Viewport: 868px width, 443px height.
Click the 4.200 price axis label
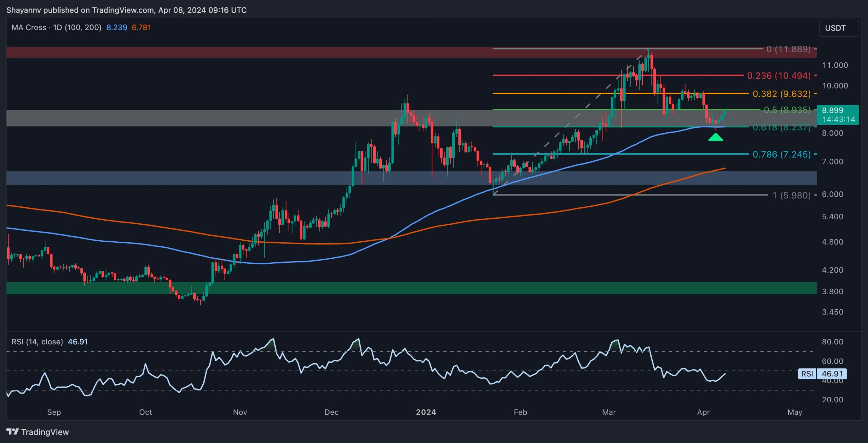click(832, 270)
